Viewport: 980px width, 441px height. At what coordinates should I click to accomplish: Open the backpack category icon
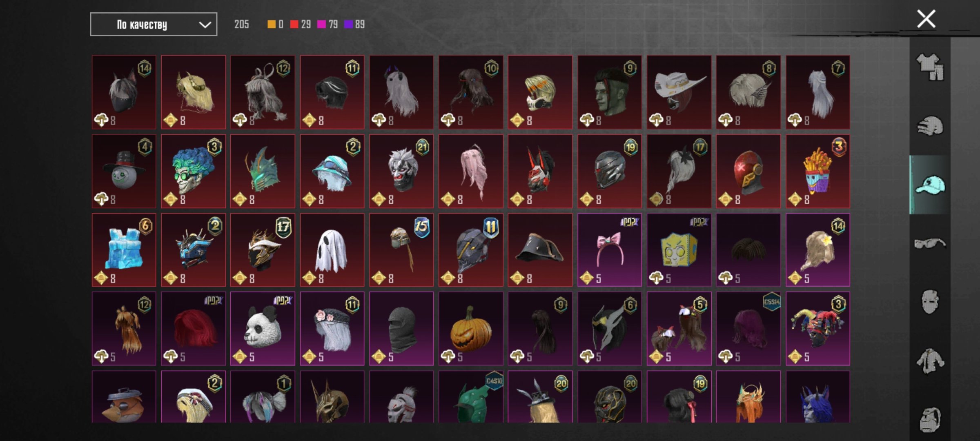(930, 419)
